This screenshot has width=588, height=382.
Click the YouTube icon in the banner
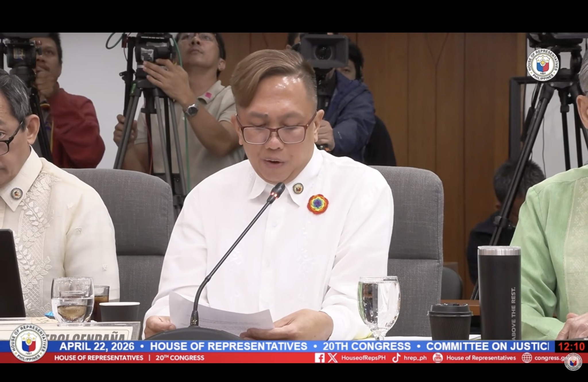438,358
